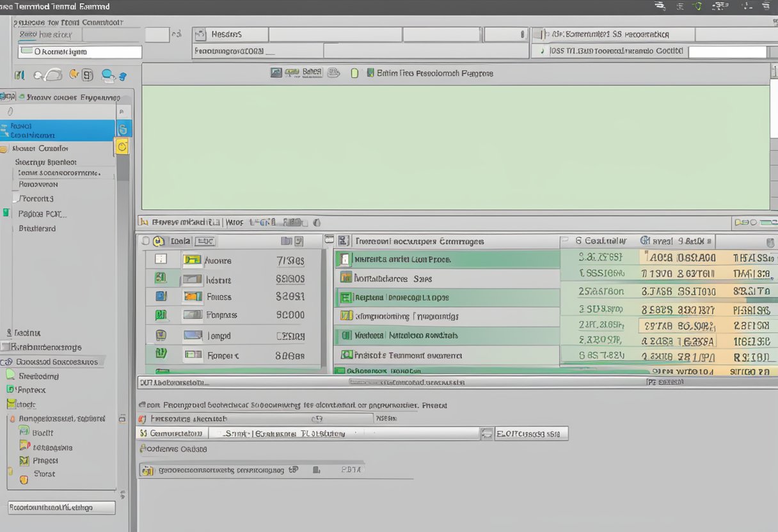Expand the Bongeeleassel tree node in sidebar

click(11, 419)
